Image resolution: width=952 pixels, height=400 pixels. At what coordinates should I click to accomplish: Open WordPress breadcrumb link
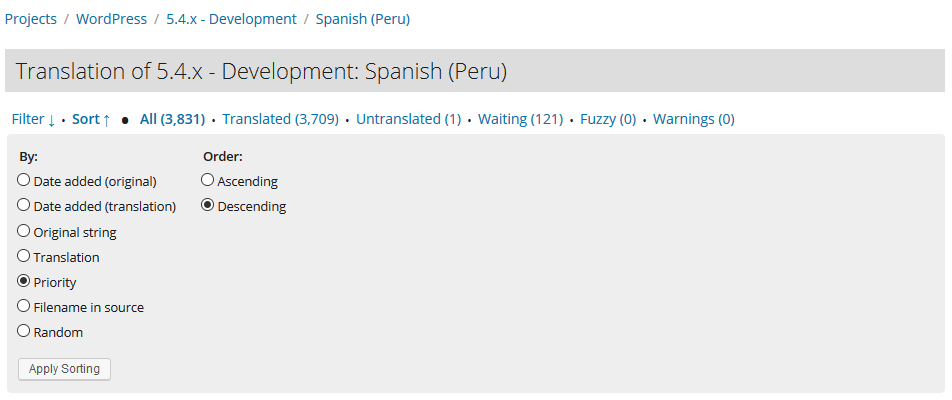[111, 19]
